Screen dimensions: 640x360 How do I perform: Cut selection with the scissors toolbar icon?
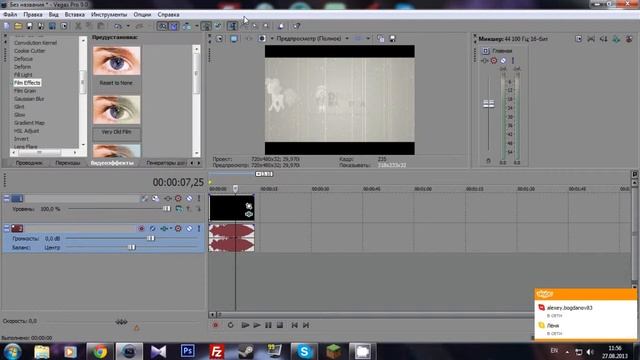[x=78, y=26]
